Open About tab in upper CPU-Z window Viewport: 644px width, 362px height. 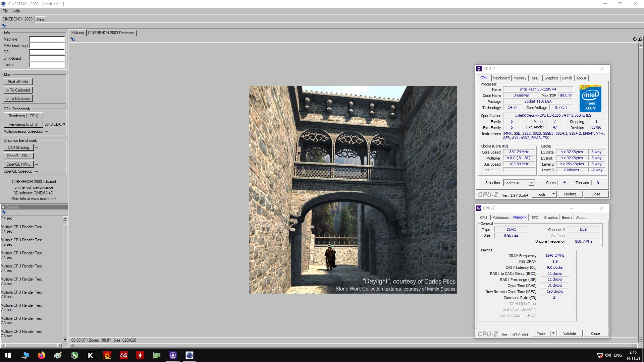(x=581, y=78)
